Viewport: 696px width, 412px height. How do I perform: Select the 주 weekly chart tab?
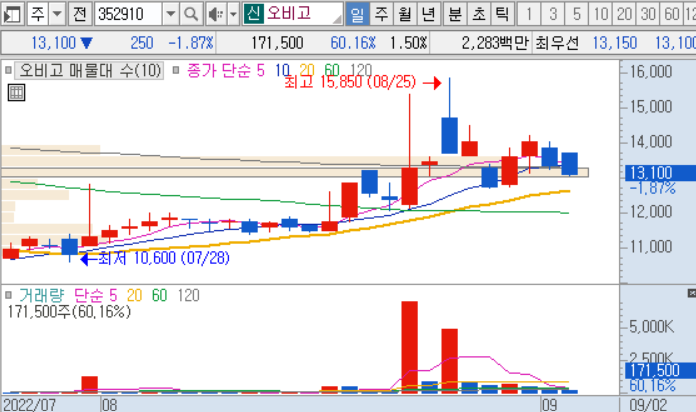coord(381,14)
